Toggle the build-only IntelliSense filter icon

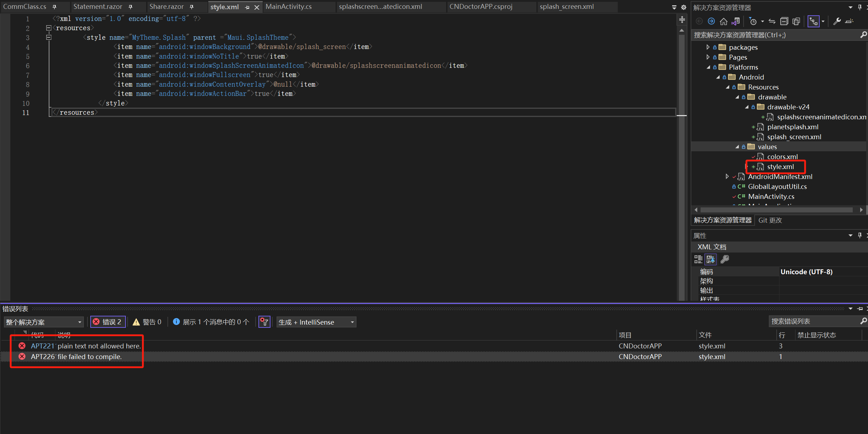point(264,322)
